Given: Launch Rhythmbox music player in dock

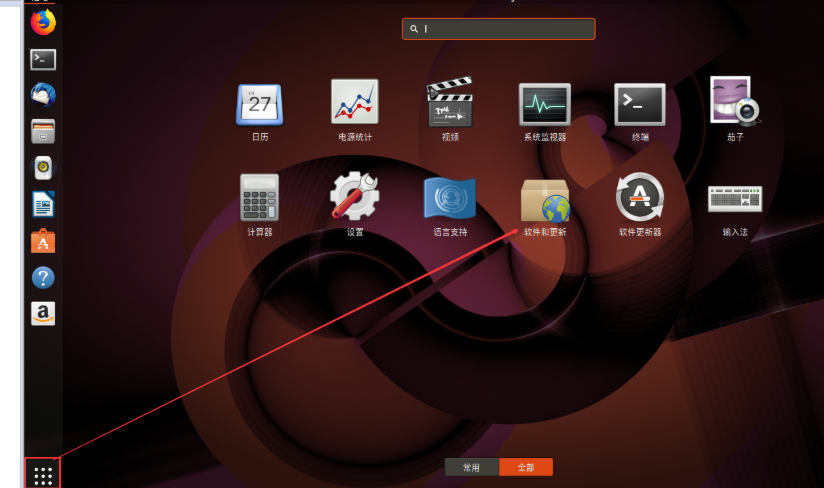Looking at the screenshot, I should click(43, 168).
